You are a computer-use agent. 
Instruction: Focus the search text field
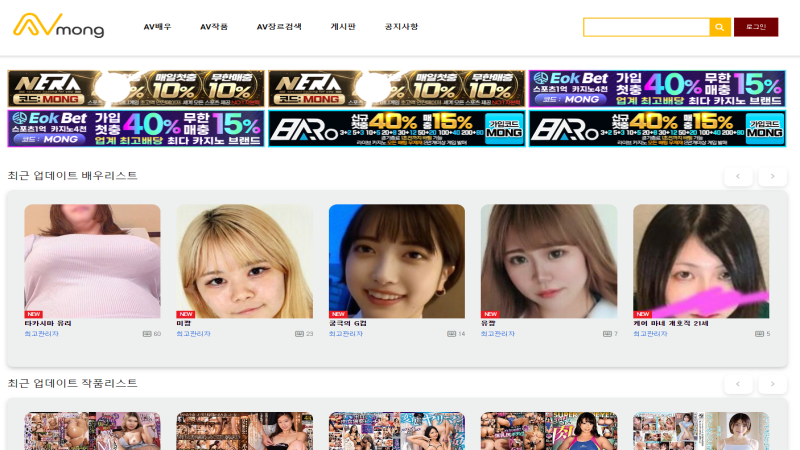coord(646,27)
